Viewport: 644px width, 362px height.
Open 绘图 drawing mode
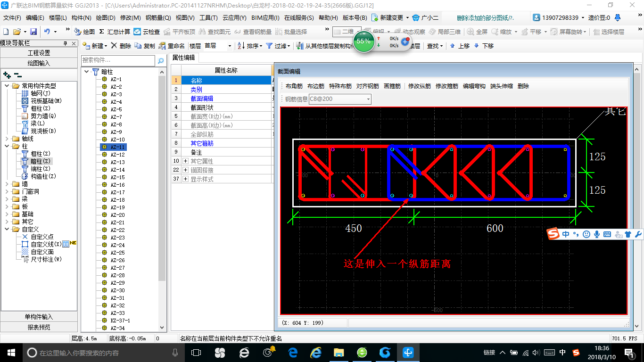point(84,32)
